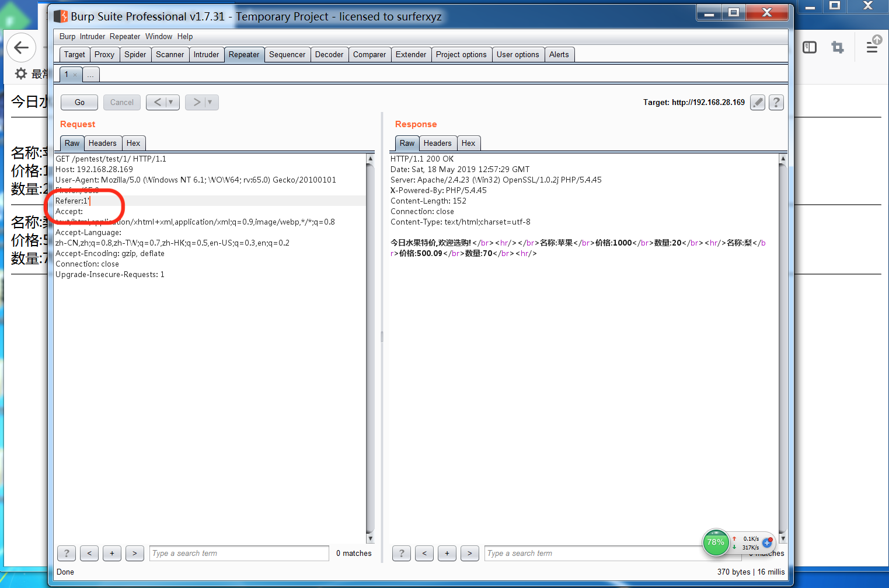Select Repeater sub-tab 1

[x=67, y=75]
